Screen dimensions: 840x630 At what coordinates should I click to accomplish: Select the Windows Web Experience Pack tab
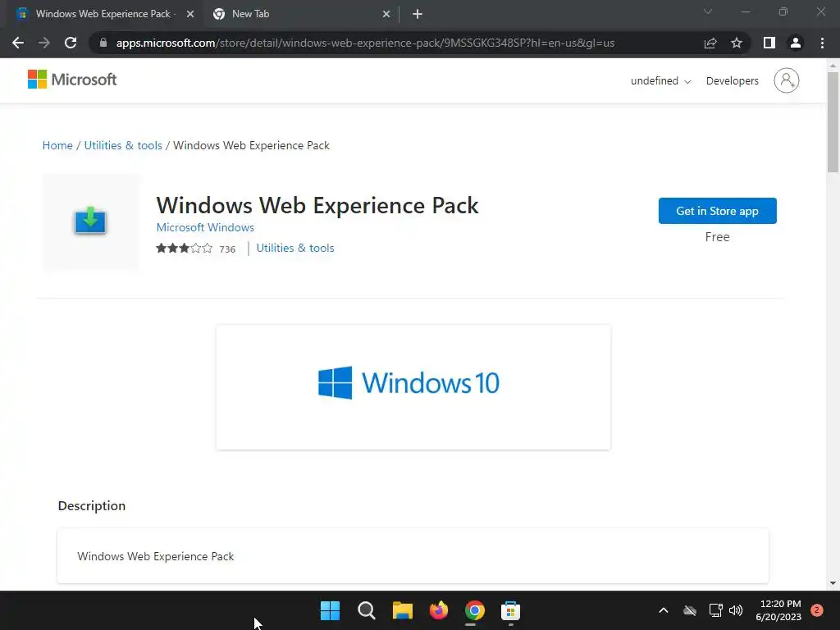coord(104,14)
